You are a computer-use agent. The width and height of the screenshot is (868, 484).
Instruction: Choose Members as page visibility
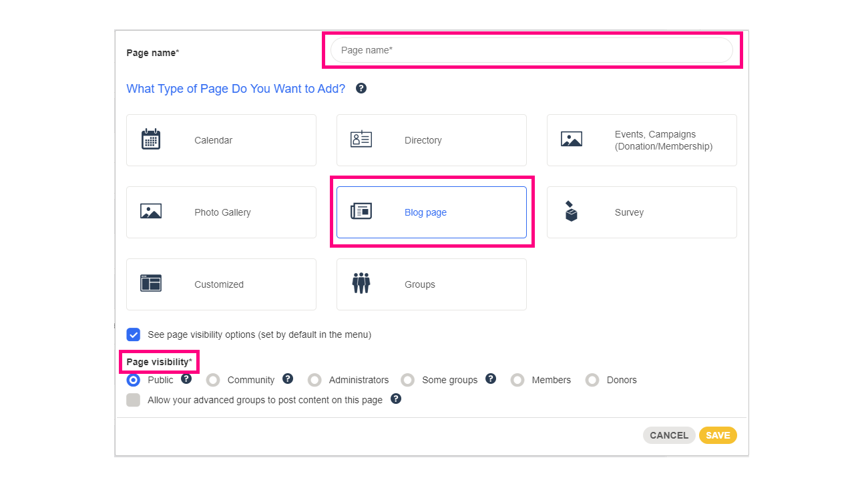517,380
